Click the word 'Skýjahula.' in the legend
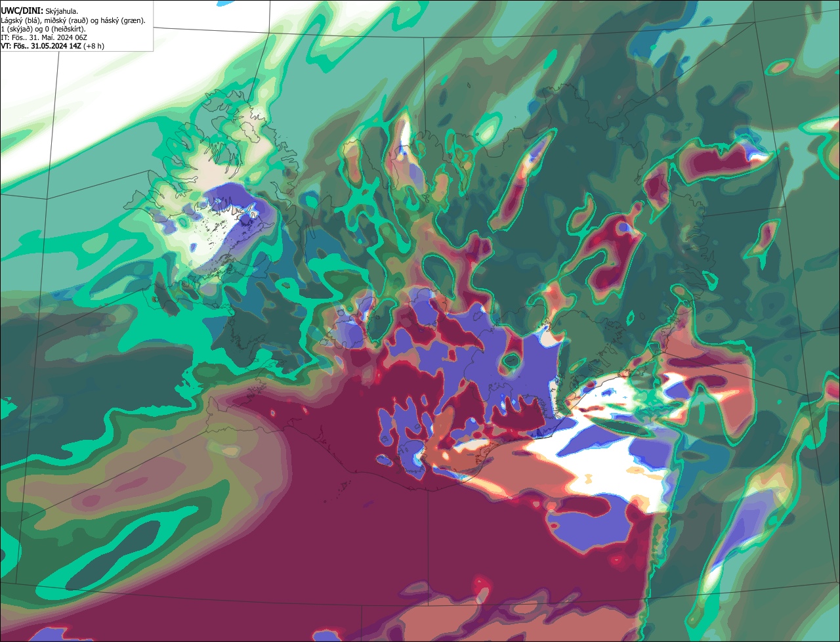Viewport: 840px width, 642px height. (62, 12)
